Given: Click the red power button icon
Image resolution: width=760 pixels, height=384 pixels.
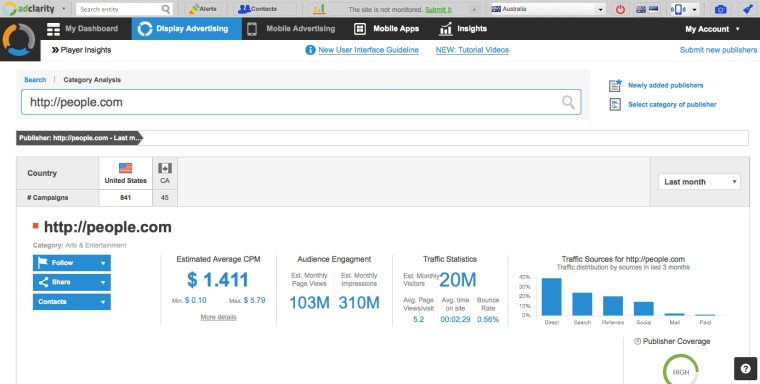Looking at the screenshot, I should [620, 9].
